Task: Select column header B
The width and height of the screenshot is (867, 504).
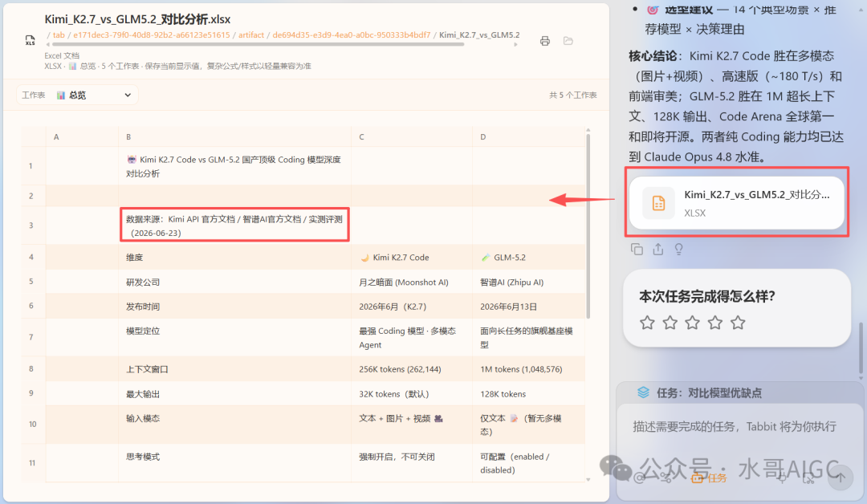Action: tap(234, 136)
